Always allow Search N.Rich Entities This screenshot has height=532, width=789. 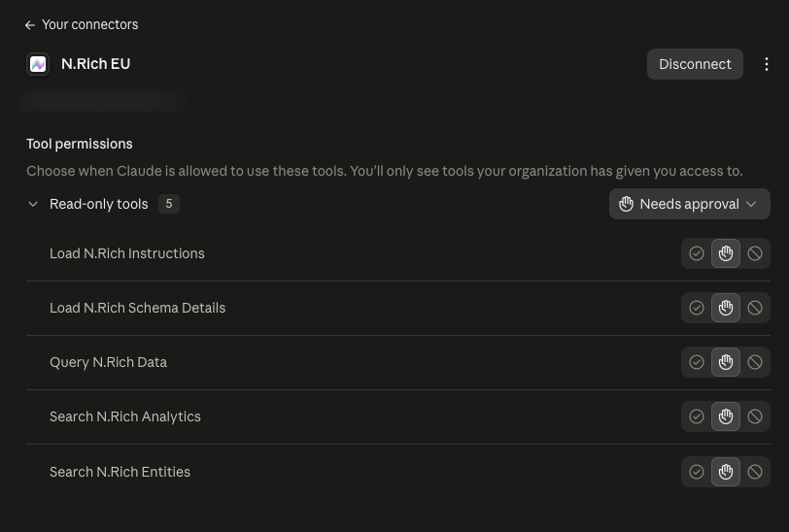pos(697,472)
